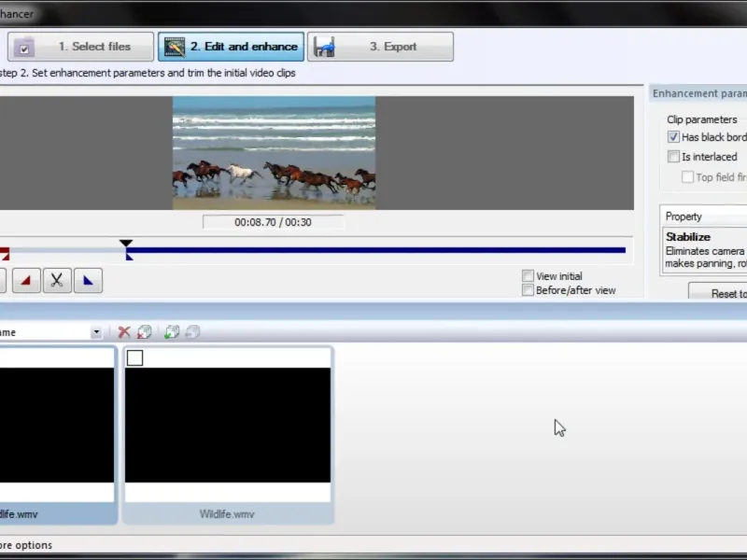Click the more options link
This screenshot has width=747, height=560.
pyautogui.click(x=26, y=545)
